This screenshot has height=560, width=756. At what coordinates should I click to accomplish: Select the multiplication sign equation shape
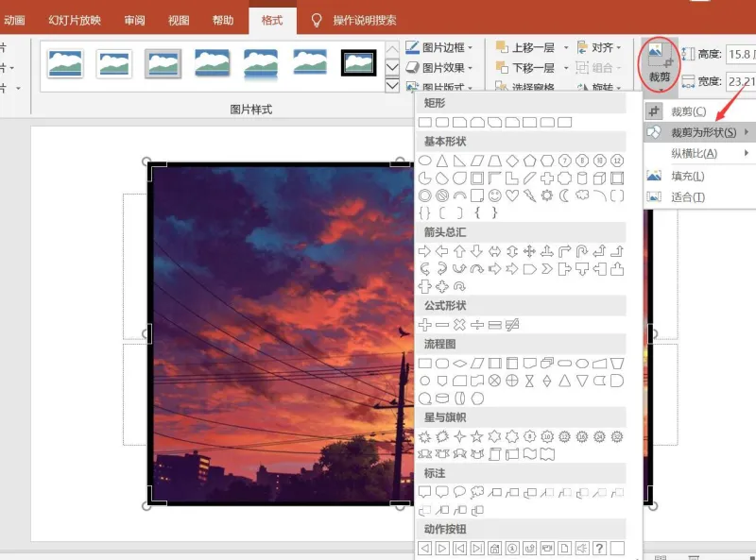[459, 325]
